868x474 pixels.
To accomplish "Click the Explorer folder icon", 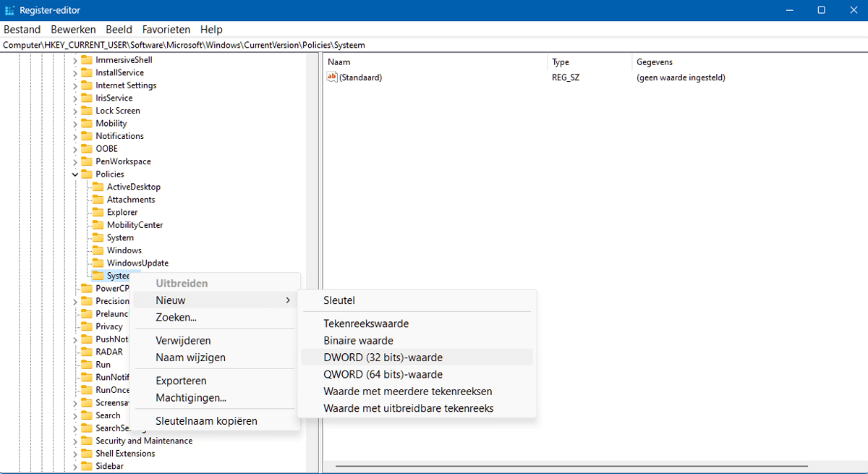I will (98, 212).
